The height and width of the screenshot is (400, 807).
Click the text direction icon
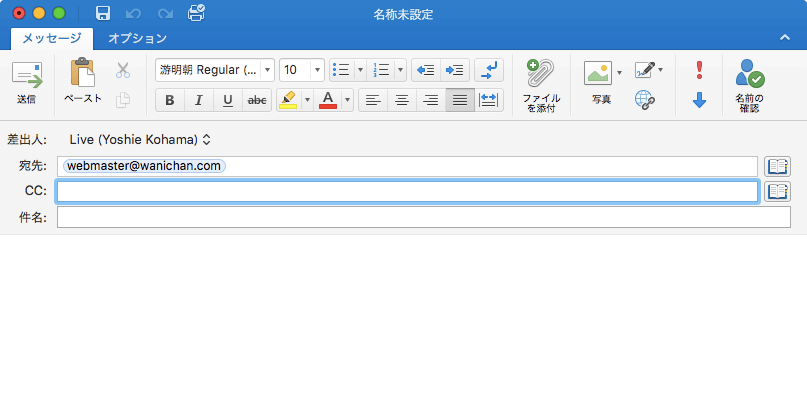pyautogui.click(x=489, y=70)
